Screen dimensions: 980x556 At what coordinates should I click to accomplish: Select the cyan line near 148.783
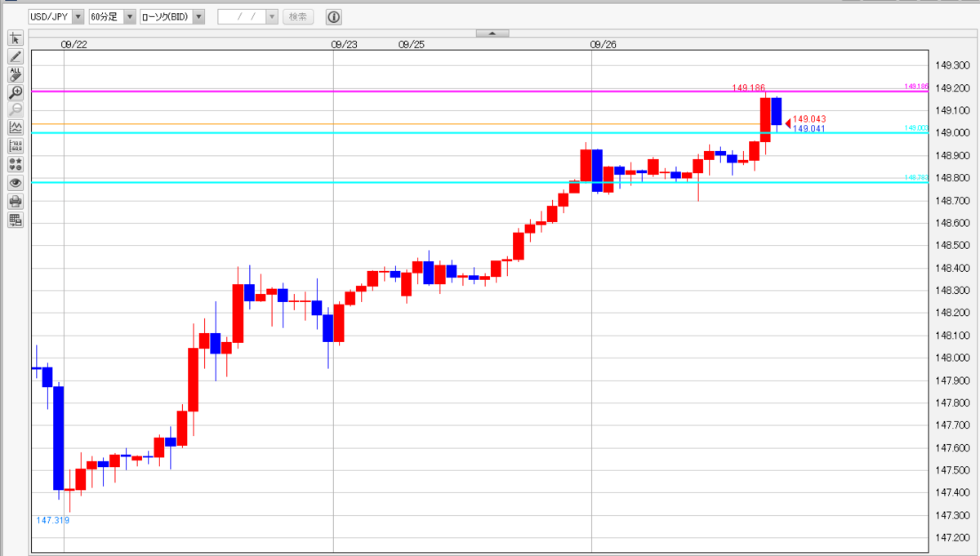[480, 182]
